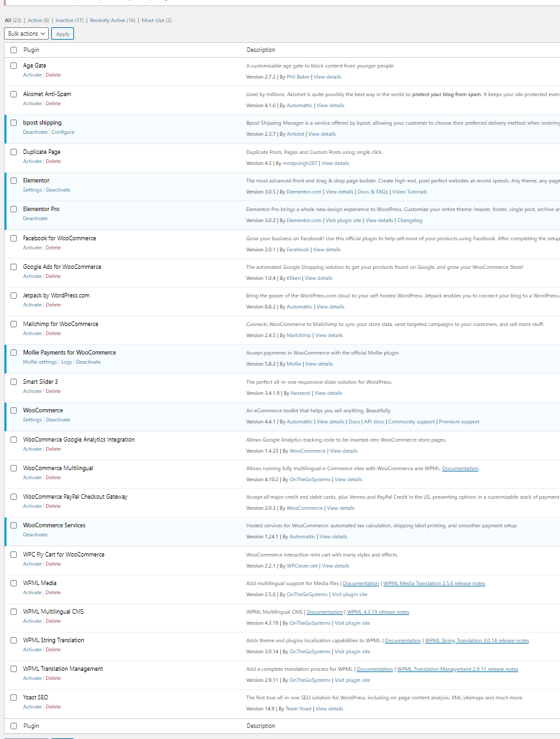Deactivate the Elementor Pro plugin
The image size is (560, 739).
tap(35, 218)
